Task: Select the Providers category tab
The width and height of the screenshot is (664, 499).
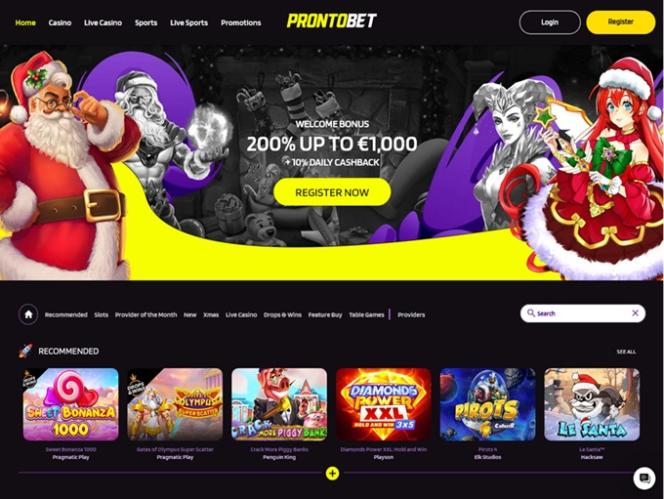Action: [411, 315]
